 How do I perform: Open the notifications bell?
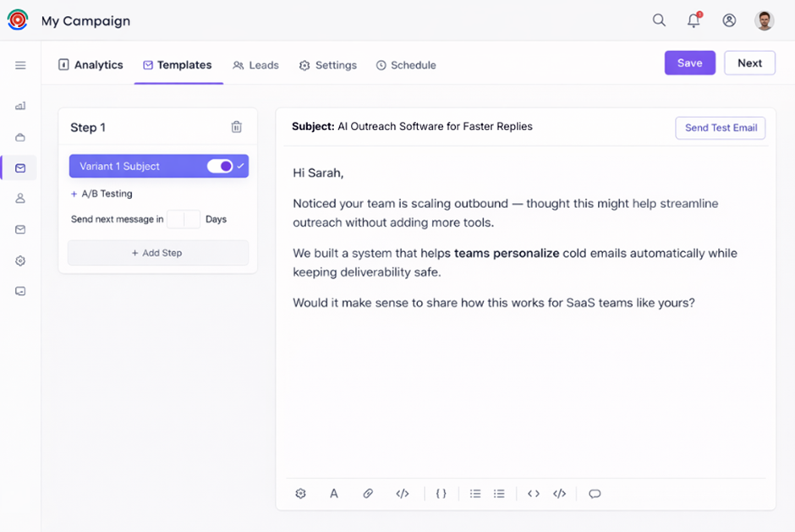pos(694,20)
